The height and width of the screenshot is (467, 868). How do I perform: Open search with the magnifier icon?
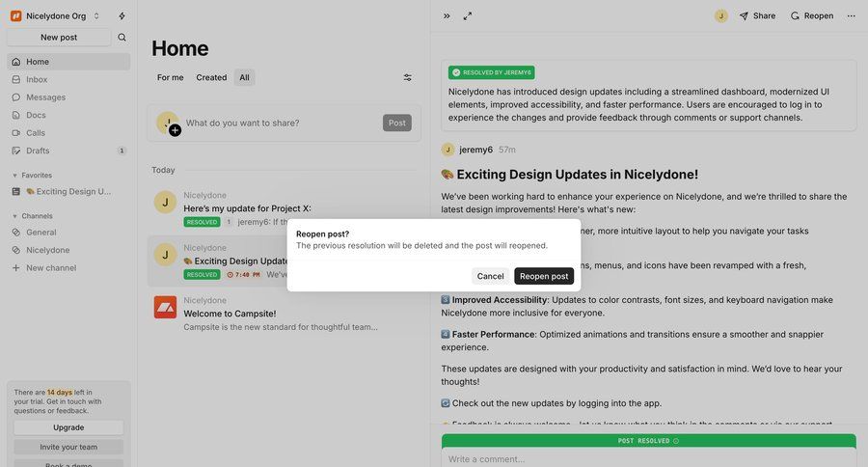122,37
